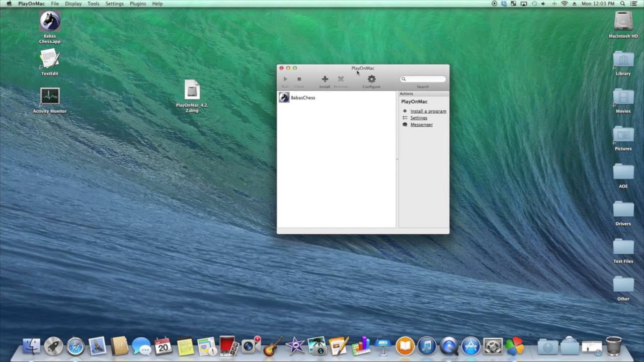Viewport: 644px width, 362px height.
Task: Open App Store in the Dock
Action: [x=471, y=346]
